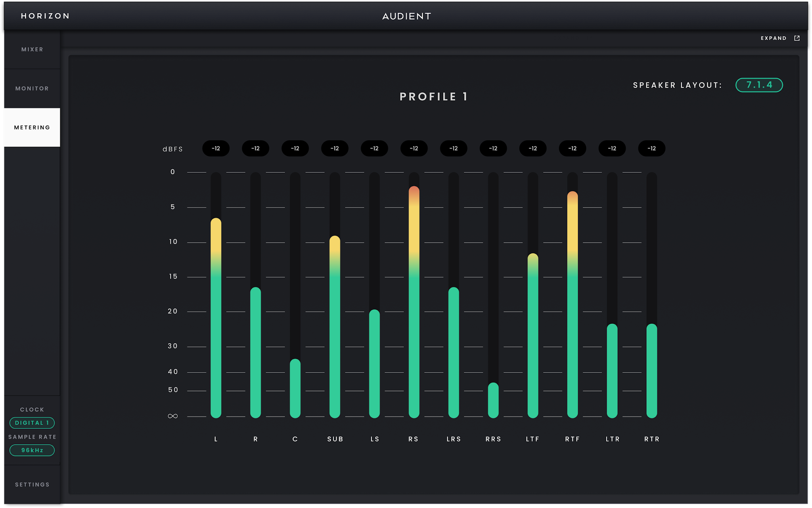Screen dimensions: 812x508
Task: Click the RRS channel label
Action: (493, 439)
